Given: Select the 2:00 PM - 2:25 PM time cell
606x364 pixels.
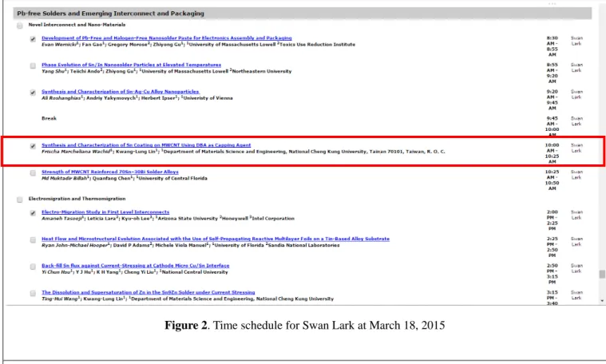Looking at the screenshot, I should tap(552, 220).
